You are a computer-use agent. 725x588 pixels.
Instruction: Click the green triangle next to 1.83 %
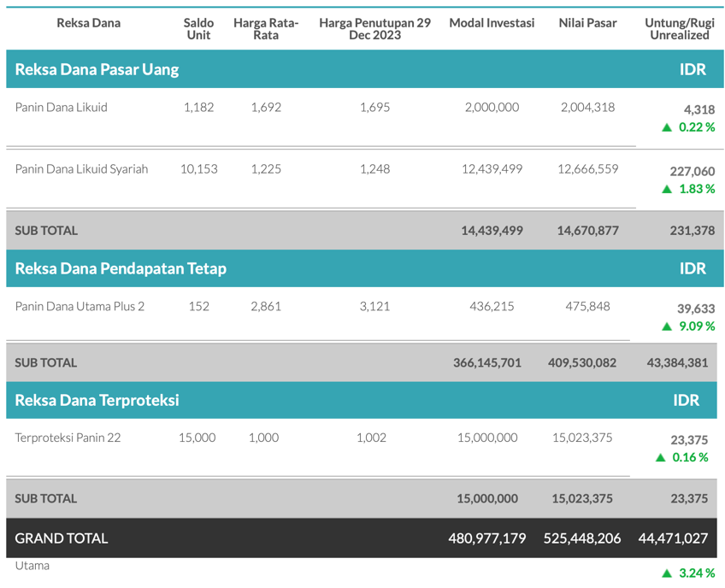click(667, 189)
